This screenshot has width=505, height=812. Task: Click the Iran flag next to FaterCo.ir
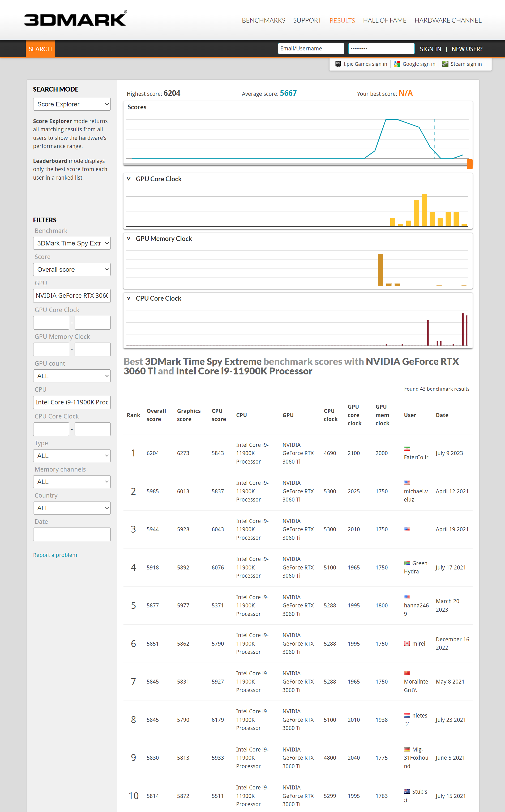[x=407, y=448]
